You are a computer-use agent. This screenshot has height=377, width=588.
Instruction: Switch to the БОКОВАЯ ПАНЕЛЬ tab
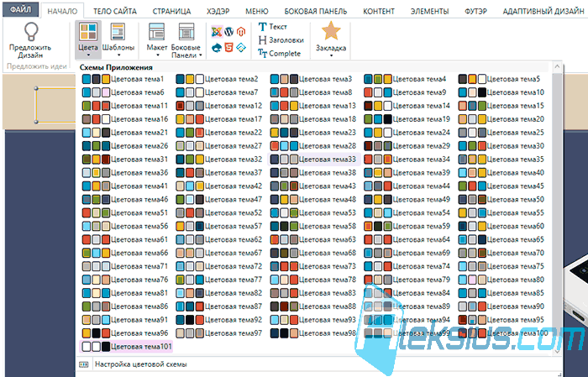(x=315, y=11)
